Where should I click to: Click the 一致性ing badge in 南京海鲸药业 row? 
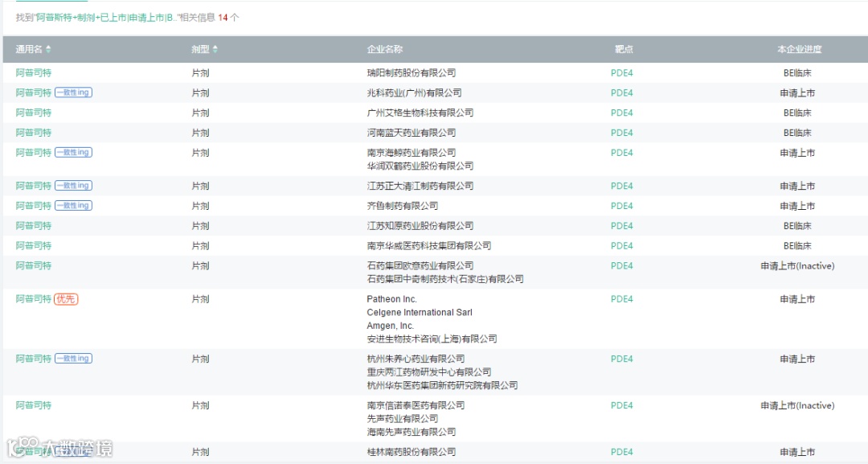(x=74, y=152)
